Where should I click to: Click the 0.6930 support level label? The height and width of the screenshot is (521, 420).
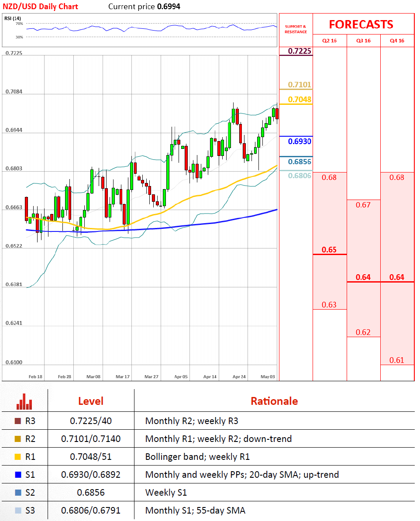point(300,141)
